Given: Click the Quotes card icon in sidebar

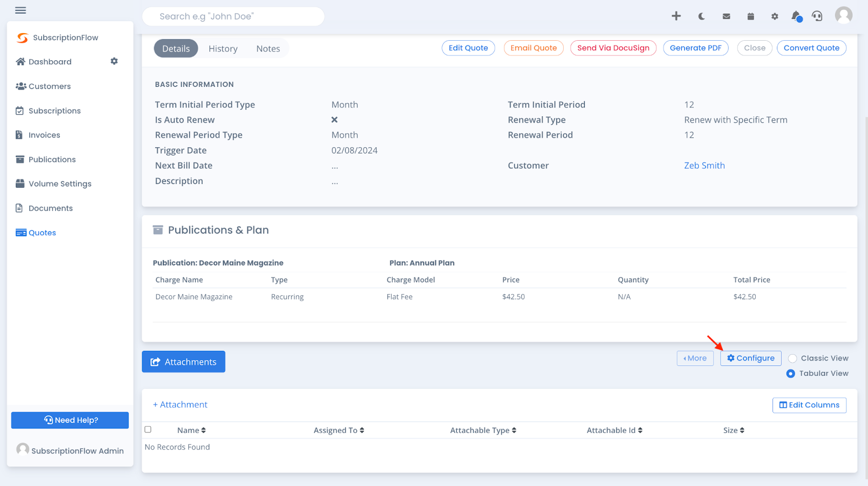Looking at the screenshot, I should coord(21,232).
